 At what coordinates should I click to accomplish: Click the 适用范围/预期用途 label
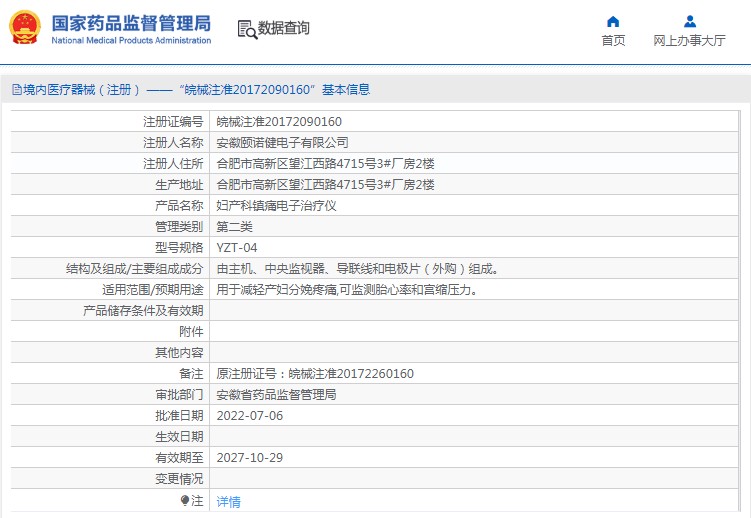click(153, 290)
